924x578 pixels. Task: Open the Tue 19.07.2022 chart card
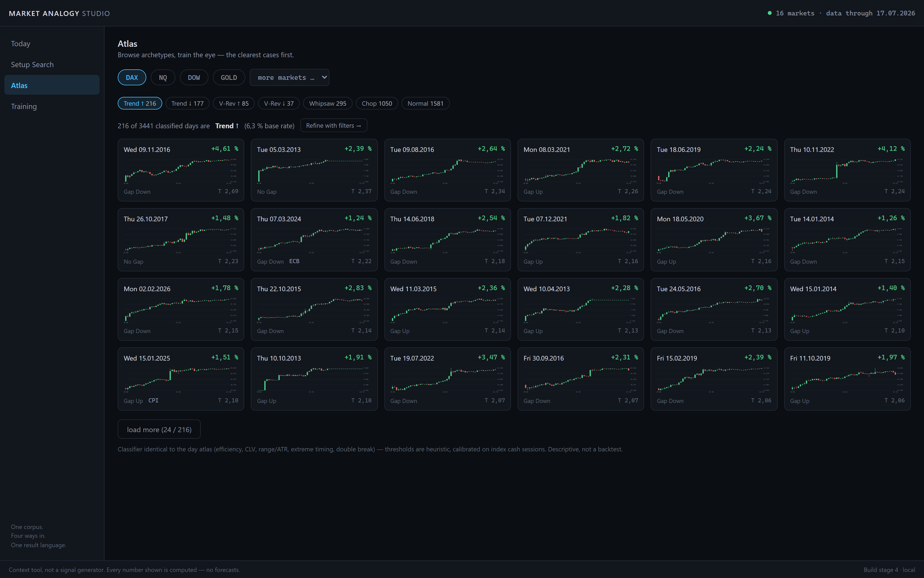click(447, 379)
